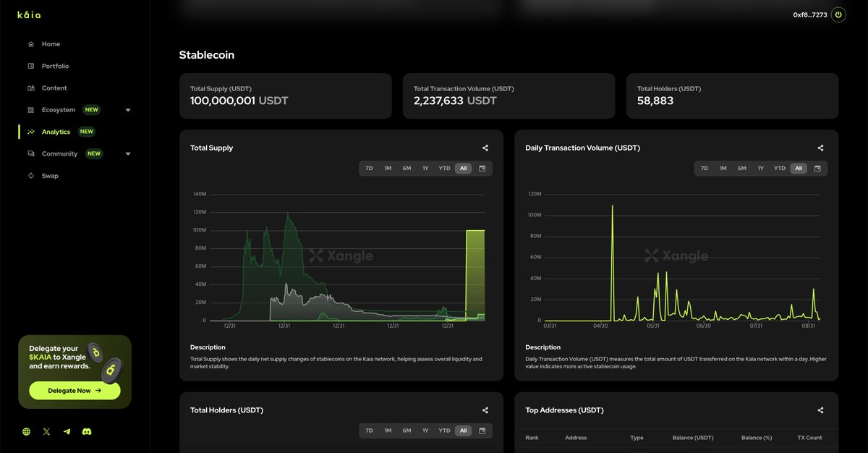Open calendar picker for Total Holders
The image size is (868, 453).
(482, 431)
